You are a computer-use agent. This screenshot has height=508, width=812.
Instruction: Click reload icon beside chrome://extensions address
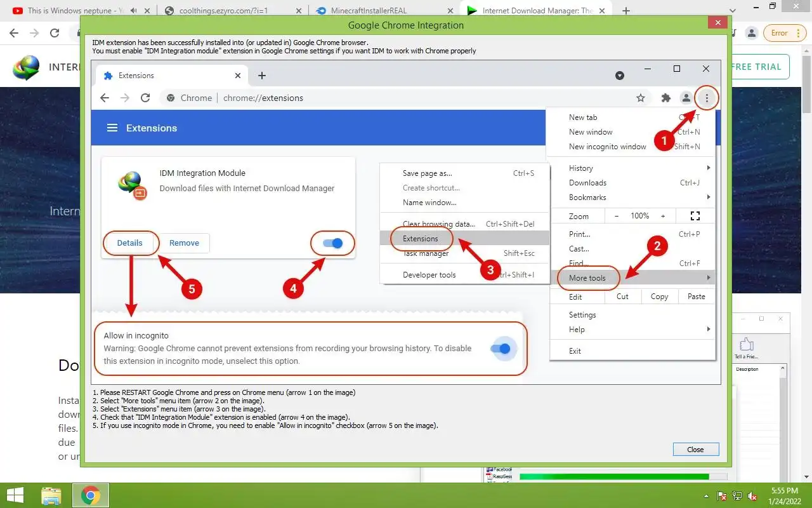[145, 98]
